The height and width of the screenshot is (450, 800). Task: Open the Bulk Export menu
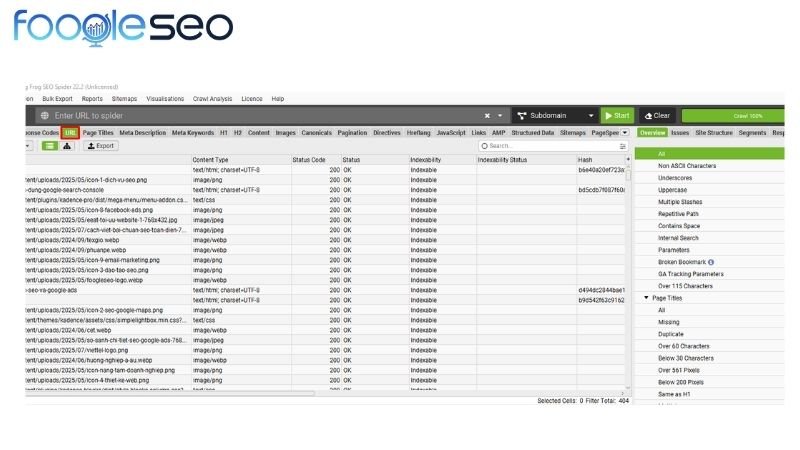(x=57, y=99)
